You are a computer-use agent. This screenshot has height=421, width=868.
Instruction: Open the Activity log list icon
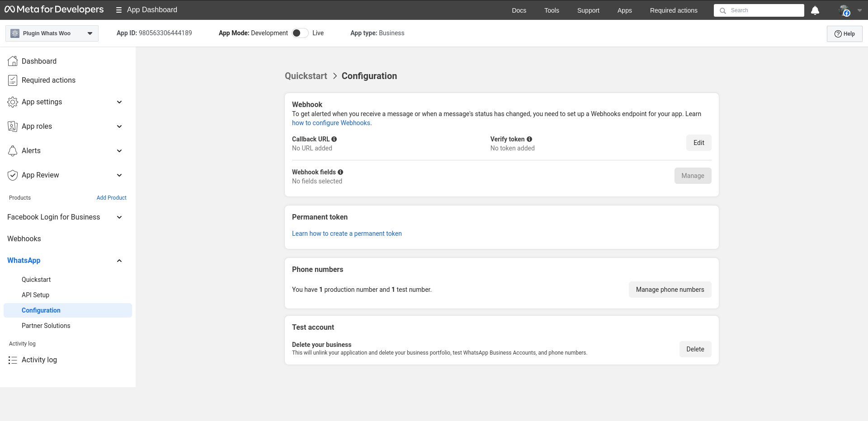coord(13,360)
